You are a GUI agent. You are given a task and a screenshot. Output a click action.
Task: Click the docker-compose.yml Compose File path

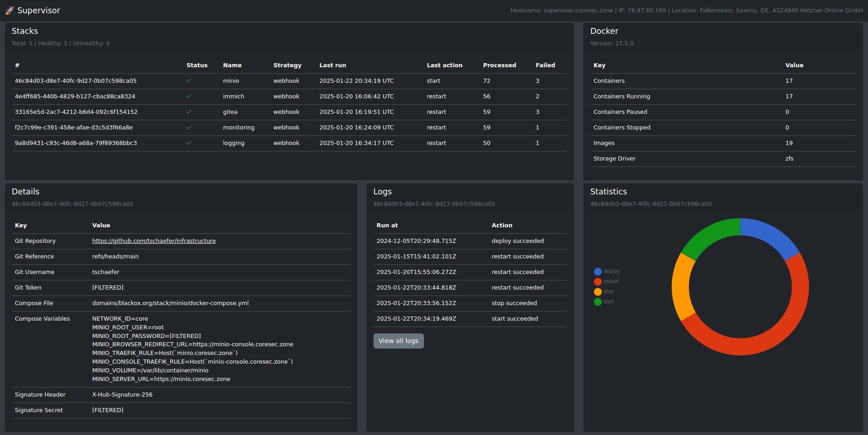170,303
